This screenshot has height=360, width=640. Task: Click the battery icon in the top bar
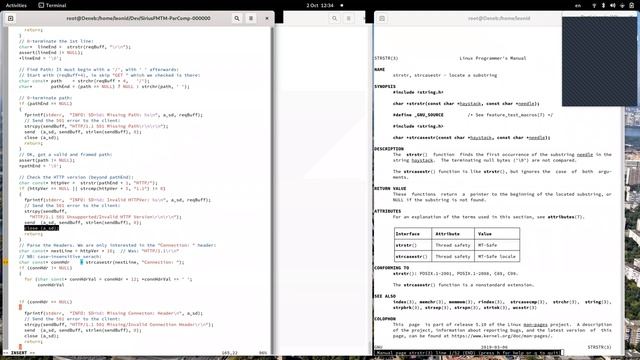click(x=632, y=5)
